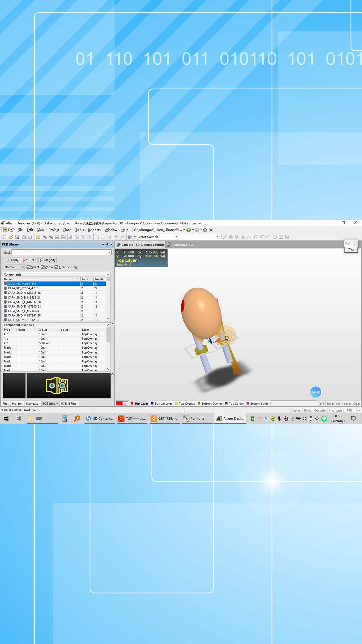362x644 pixels.
Task: Select the Place Line tool
Action: click(225, 237)
